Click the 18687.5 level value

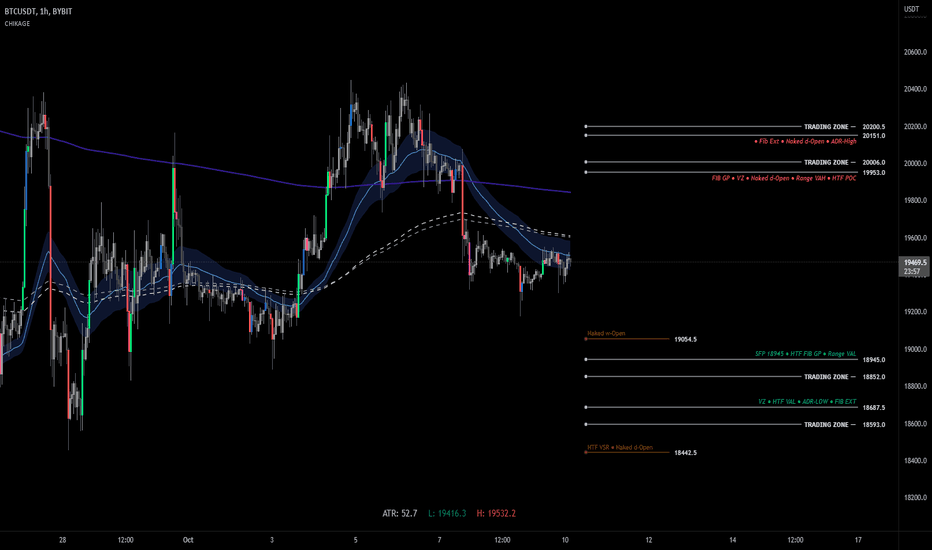point(874,408)
